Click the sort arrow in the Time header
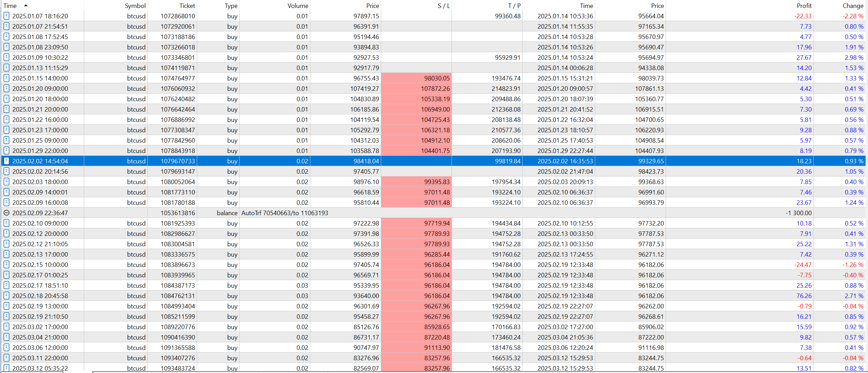The image size is (868, 373). (26, 6)
